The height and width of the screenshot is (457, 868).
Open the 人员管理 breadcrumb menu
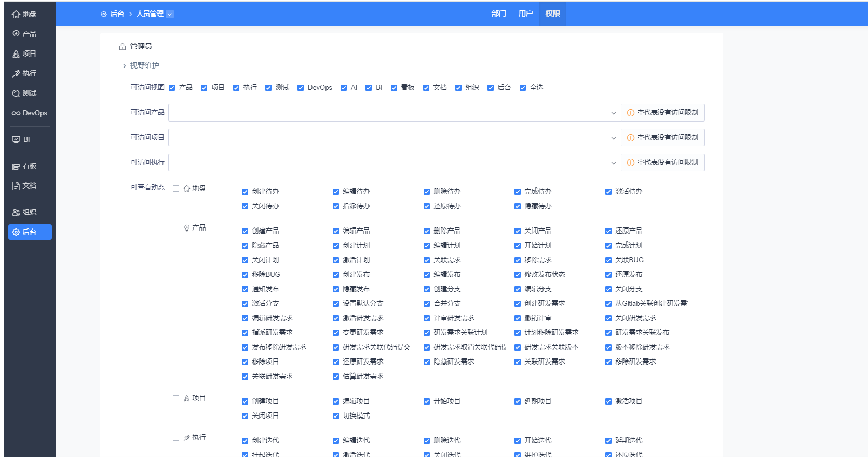click(x=155, y=14)
